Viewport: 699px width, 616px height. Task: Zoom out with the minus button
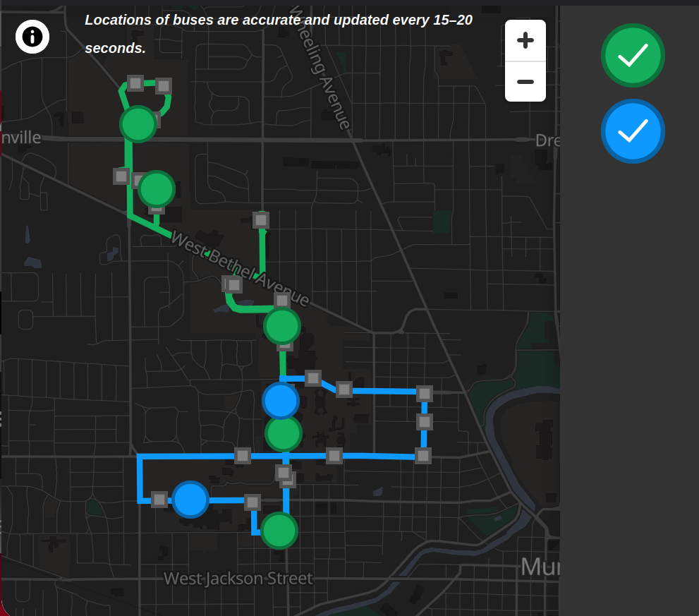525,82
